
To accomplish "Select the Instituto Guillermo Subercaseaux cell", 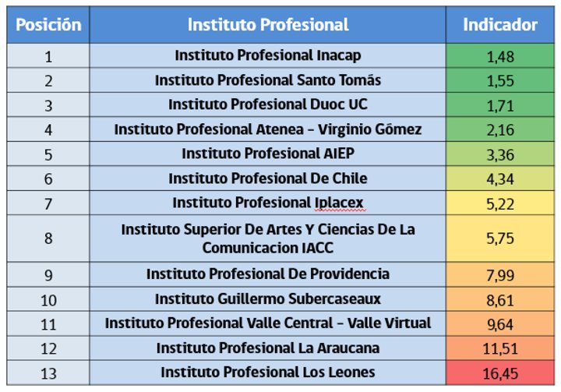I will point(267,299).
